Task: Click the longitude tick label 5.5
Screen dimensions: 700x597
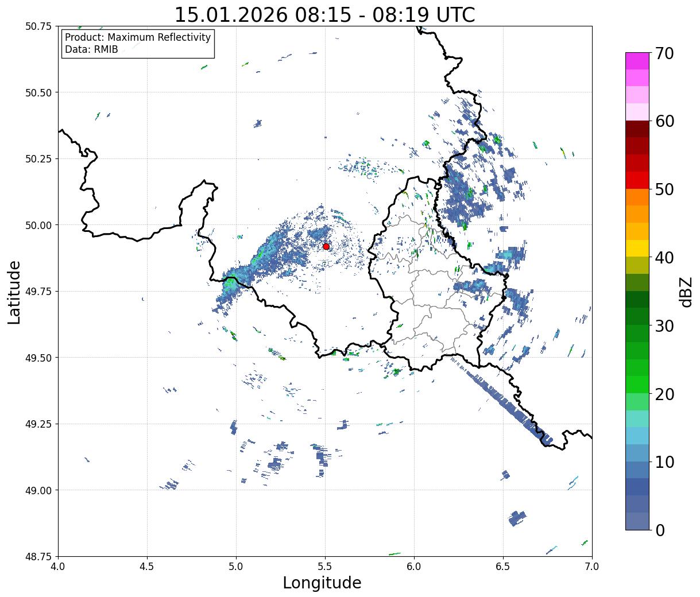Action: pyautogui.click(x=325, y=566)
